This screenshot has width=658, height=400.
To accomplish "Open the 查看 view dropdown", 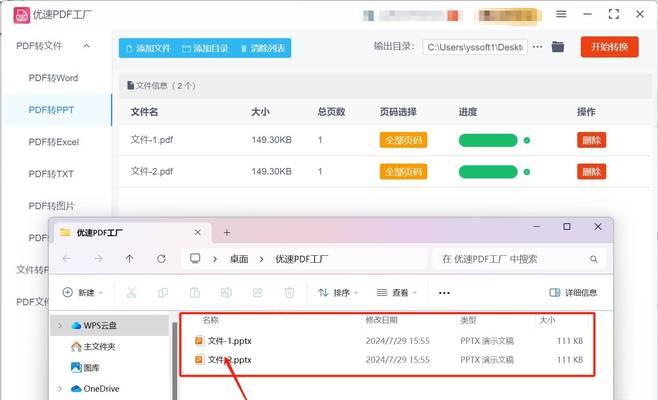I will [397, 293].
